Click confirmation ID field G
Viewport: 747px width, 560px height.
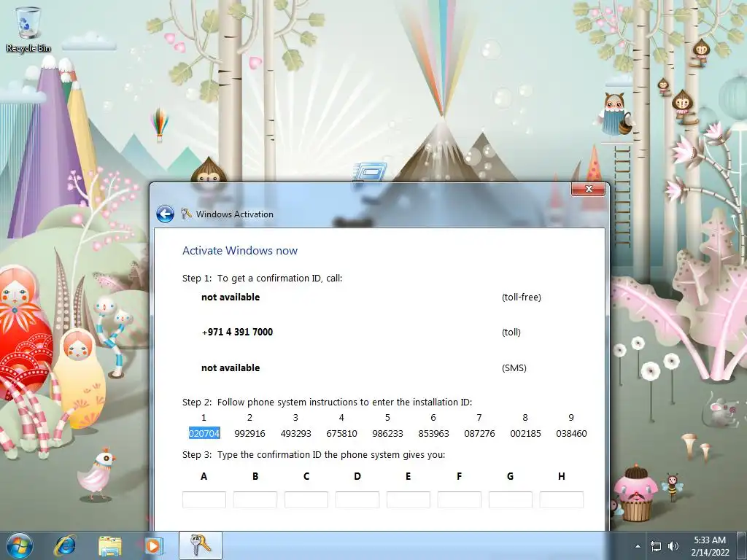(x=510, y=499)
